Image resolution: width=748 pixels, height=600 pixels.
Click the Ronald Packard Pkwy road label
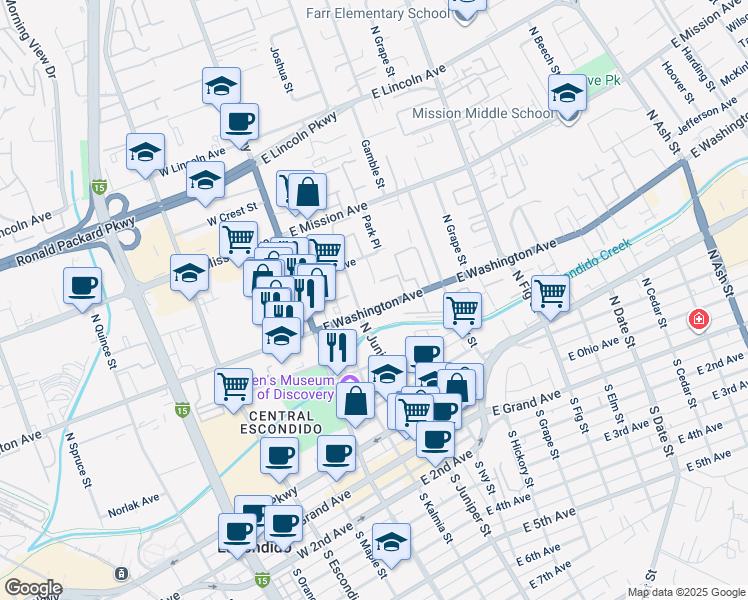click(76, 242)
